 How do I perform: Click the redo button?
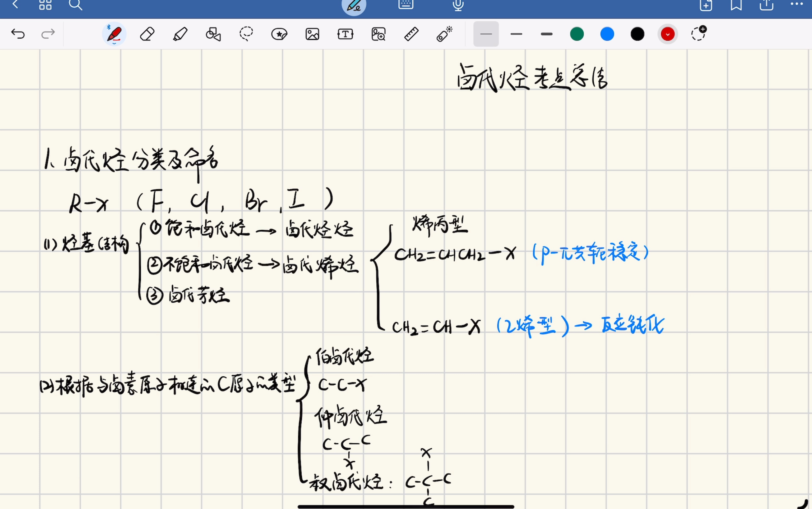[x=48, y=33]
